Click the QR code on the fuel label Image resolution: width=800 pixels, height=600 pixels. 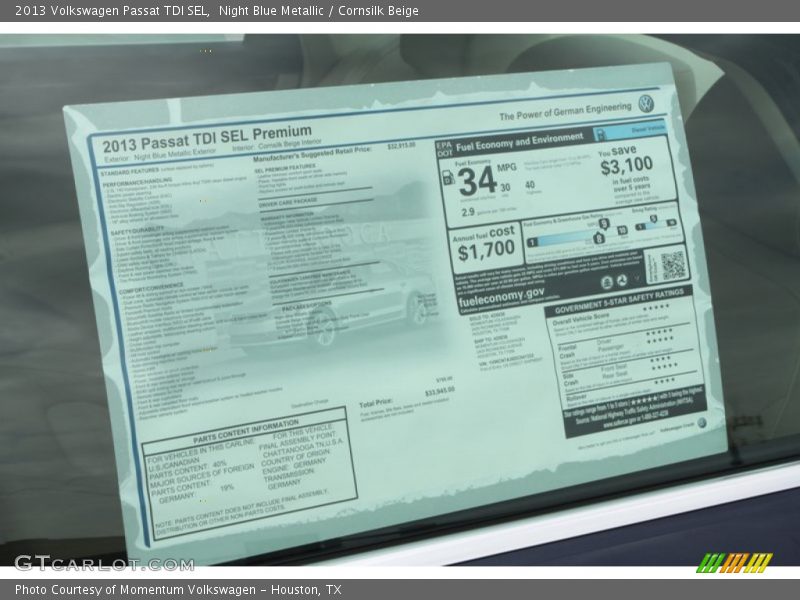(x=672, y=265)
